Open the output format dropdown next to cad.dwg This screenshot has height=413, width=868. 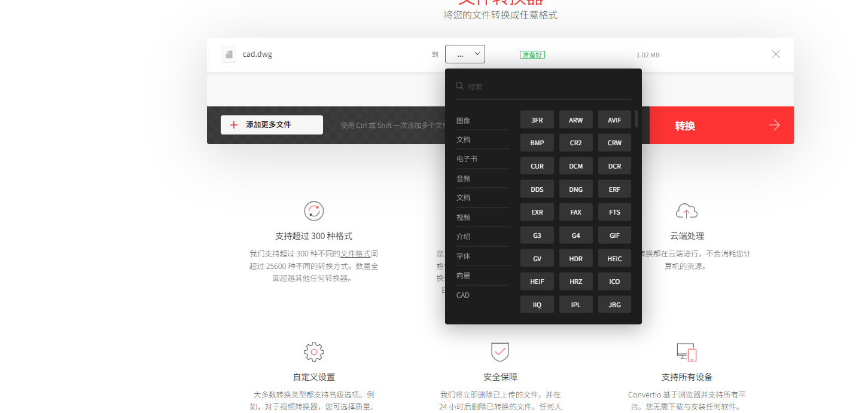pos(465,54)
